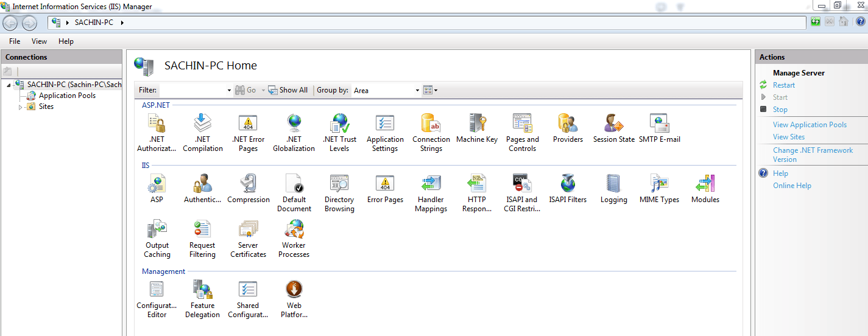The image size is (868, 336).
Task: Click the Restart server action
Action: tap(784, 85)
